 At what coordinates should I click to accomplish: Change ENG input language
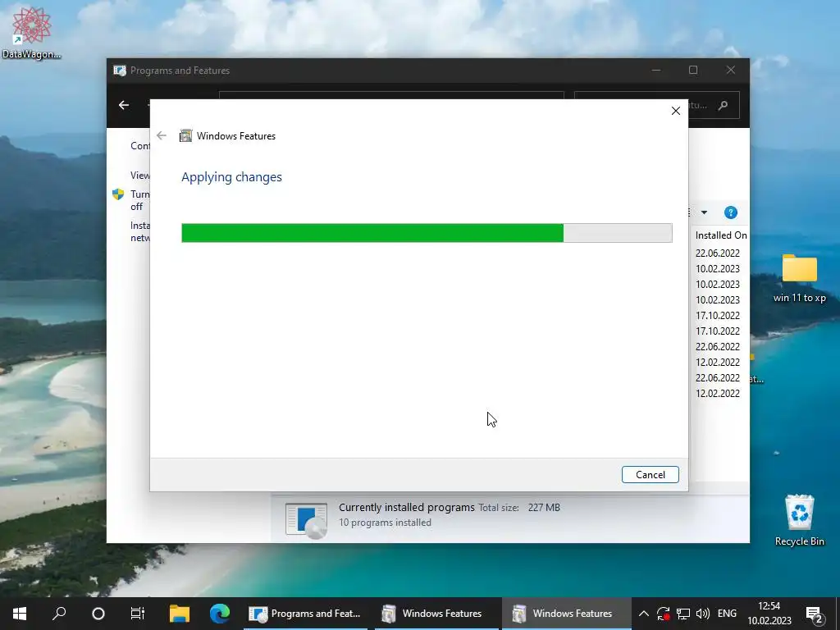(x=727, y=614)
